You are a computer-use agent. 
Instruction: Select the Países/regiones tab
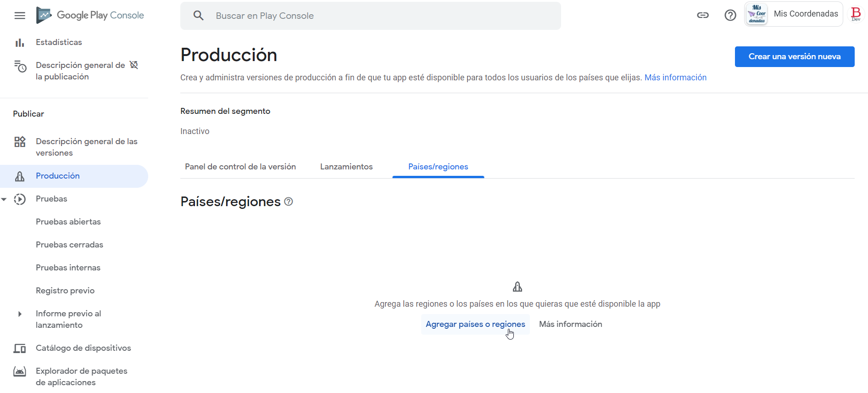pyautogui.click(x=438, y=167)
